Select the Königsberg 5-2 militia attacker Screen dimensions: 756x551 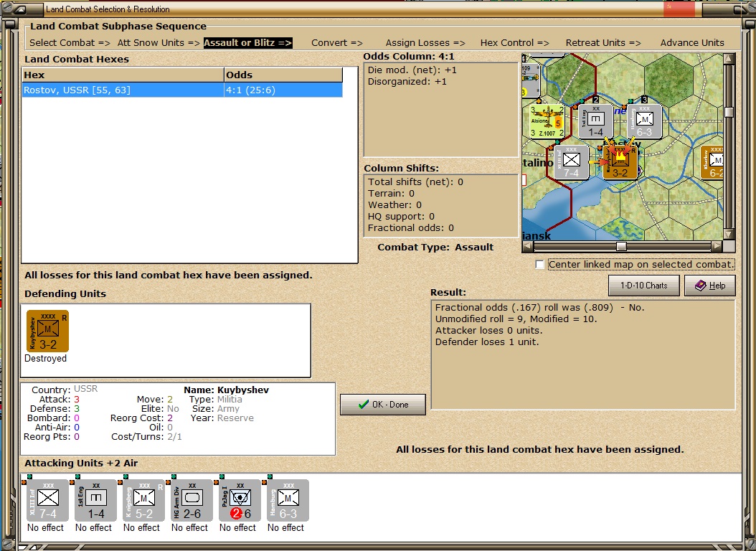point(143,500)
